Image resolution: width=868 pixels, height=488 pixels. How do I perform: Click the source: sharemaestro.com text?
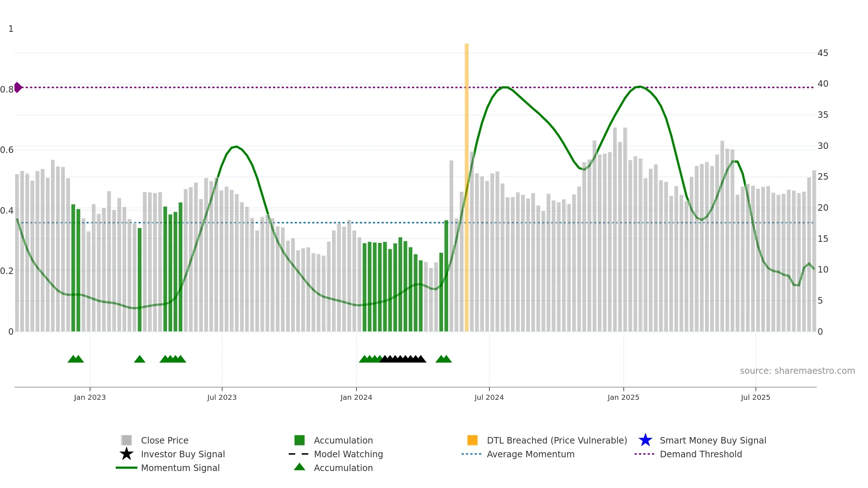coord(797,371)
